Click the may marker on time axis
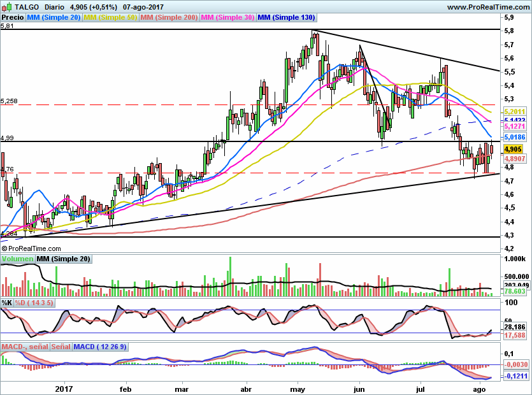Image resolution: width=532 pixels, height=395 pixels. 298,388
